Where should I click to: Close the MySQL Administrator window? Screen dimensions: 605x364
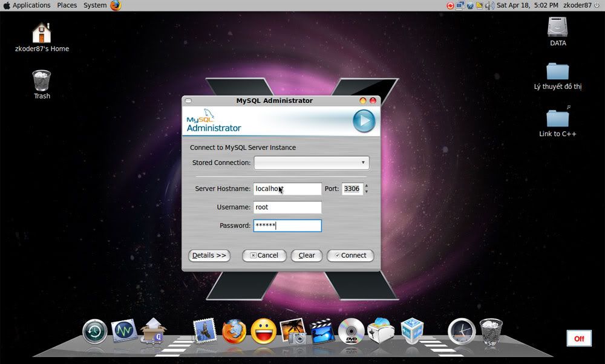click(373, 100)
